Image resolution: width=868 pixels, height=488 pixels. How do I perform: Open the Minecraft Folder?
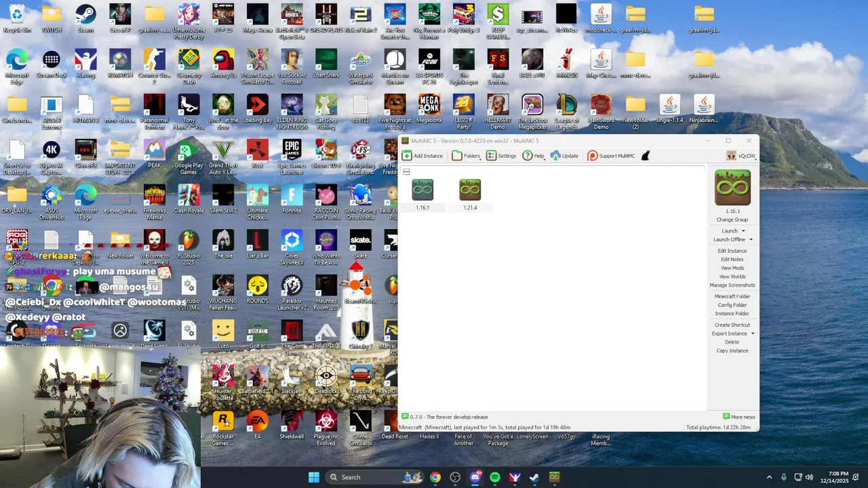tap(732, 297)
